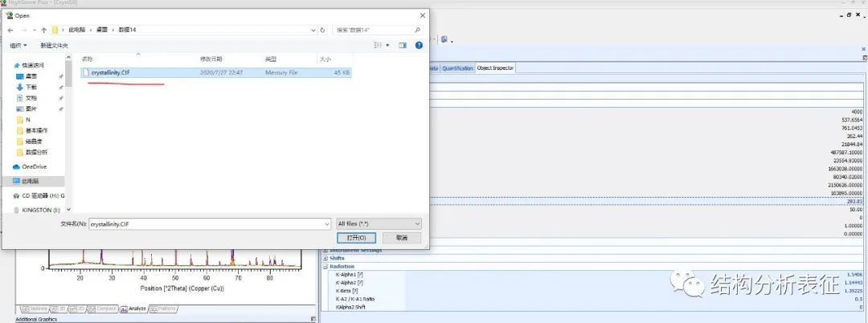Change view with the view mode icon

tap(379, 45)
